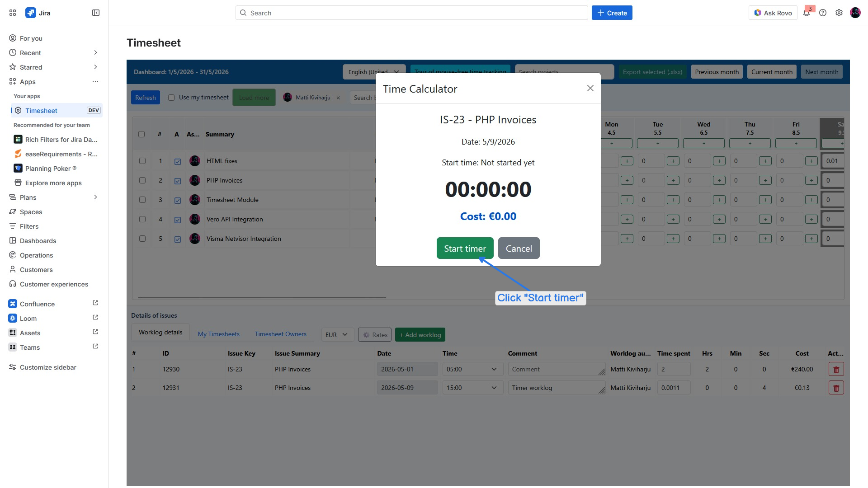Click the Start timer button

coord(465,248)
